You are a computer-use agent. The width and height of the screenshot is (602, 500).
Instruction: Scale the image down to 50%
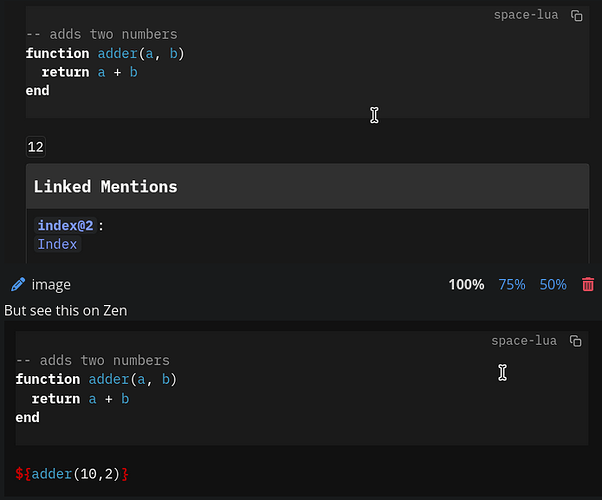click(553, 285)
